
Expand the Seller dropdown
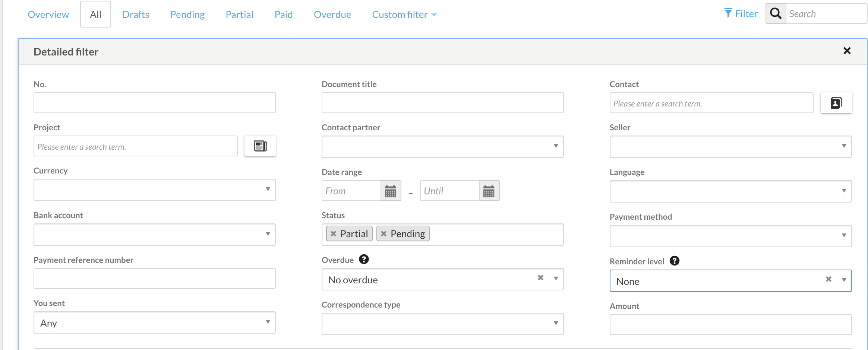coord(730,147)
